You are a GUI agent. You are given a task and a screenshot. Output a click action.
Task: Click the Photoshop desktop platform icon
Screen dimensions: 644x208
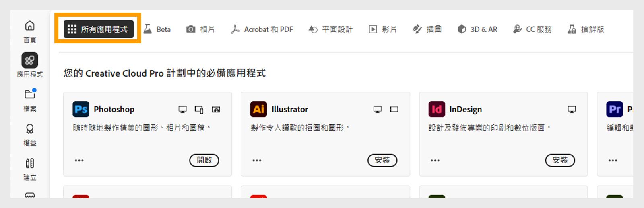tap(183, 109)
